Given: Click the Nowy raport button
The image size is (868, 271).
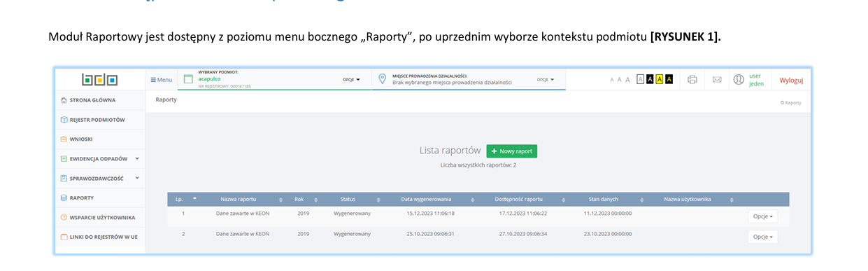Looking at the screenshot, I should (x=511, y=151).
